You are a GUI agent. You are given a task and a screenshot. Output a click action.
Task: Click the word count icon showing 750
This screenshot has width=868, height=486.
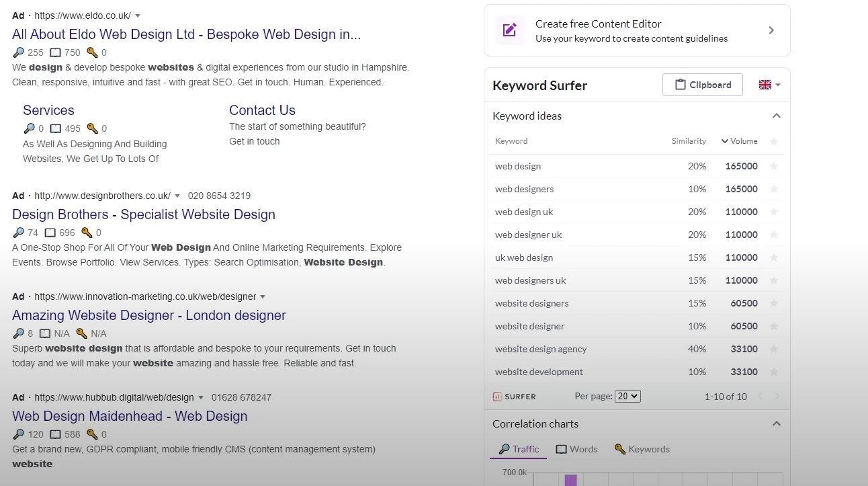[56, 52]
